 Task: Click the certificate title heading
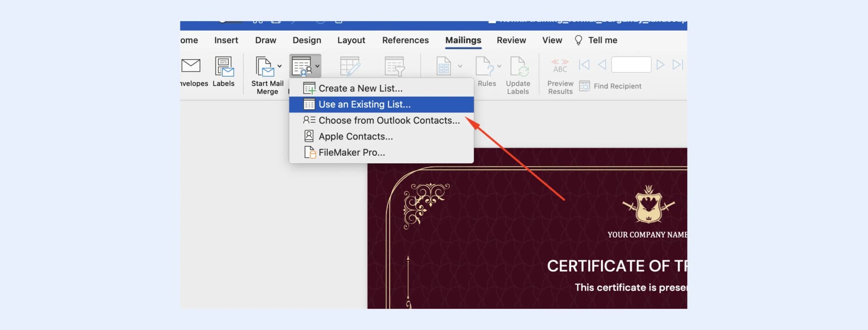coord(617,266)
